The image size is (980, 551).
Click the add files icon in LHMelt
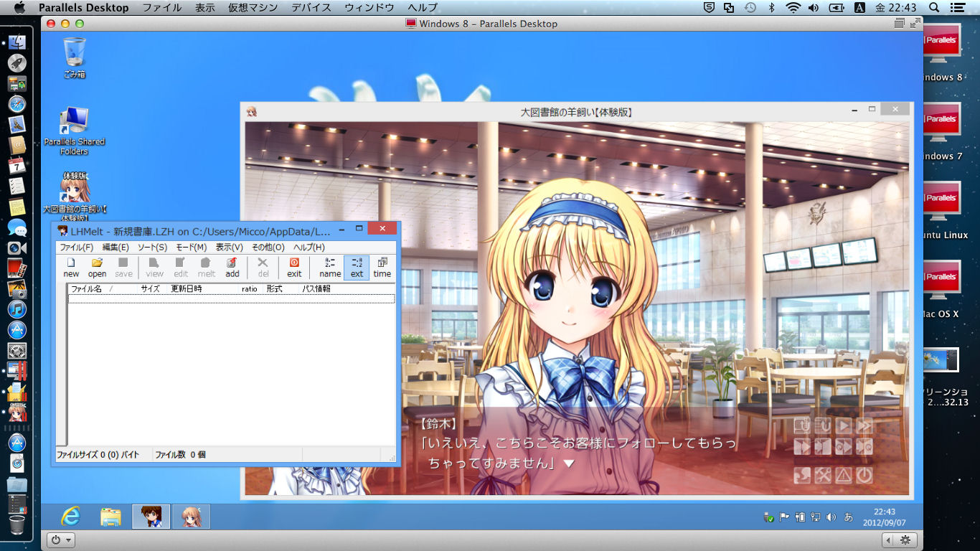tap(232, 267)
